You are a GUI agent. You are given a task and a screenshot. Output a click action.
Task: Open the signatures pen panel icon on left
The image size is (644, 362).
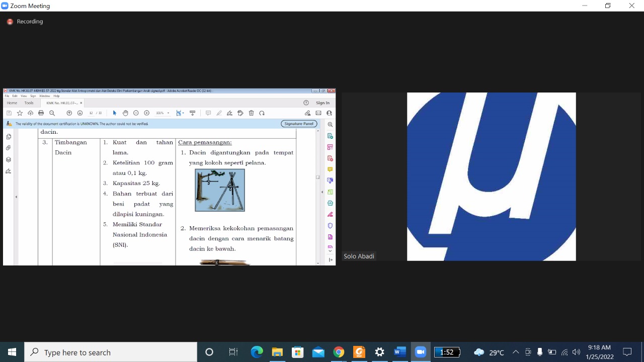click(x=9, y=171)
